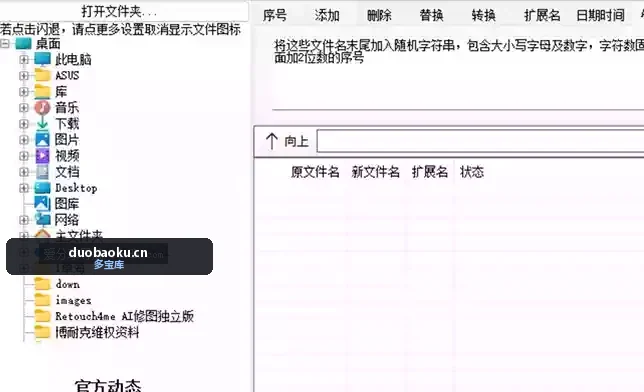This screenshot has width=644, height=392.
Task: Click the Gallery (图库) icon
Action: 42,204
